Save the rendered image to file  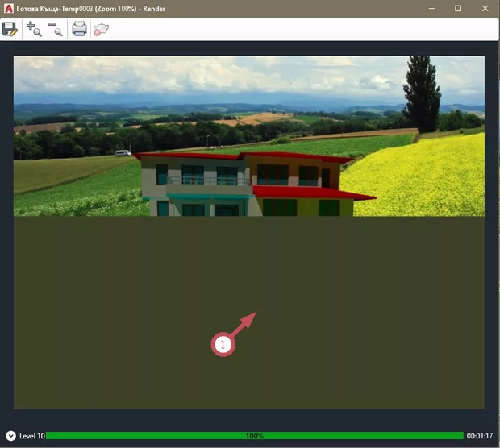pyautogui.click(x=10, y=29)
